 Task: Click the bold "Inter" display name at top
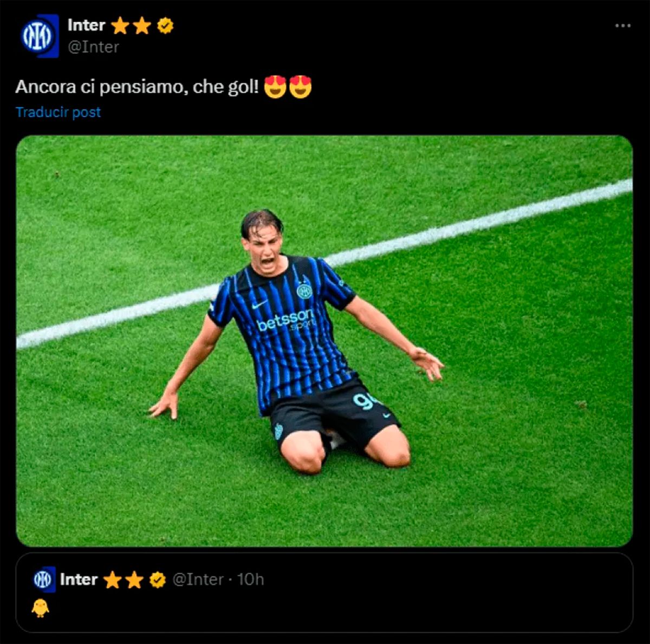coord(86,25)
